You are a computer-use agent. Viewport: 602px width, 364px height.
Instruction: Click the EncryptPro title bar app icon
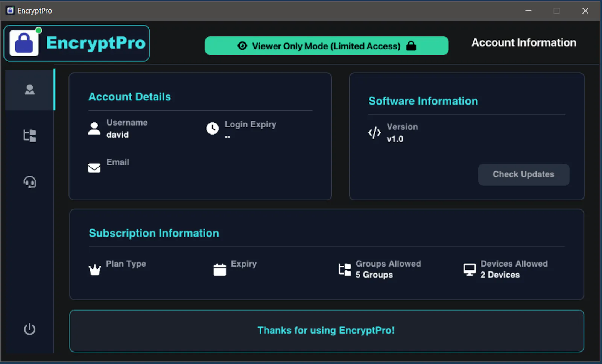pos(10,11)
